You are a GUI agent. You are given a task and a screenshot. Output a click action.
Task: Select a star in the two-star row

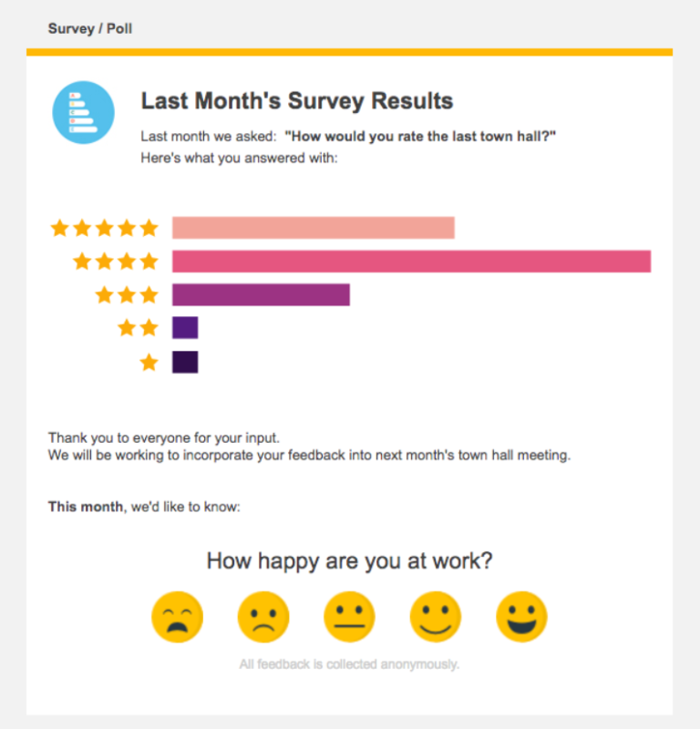[127, 328]
